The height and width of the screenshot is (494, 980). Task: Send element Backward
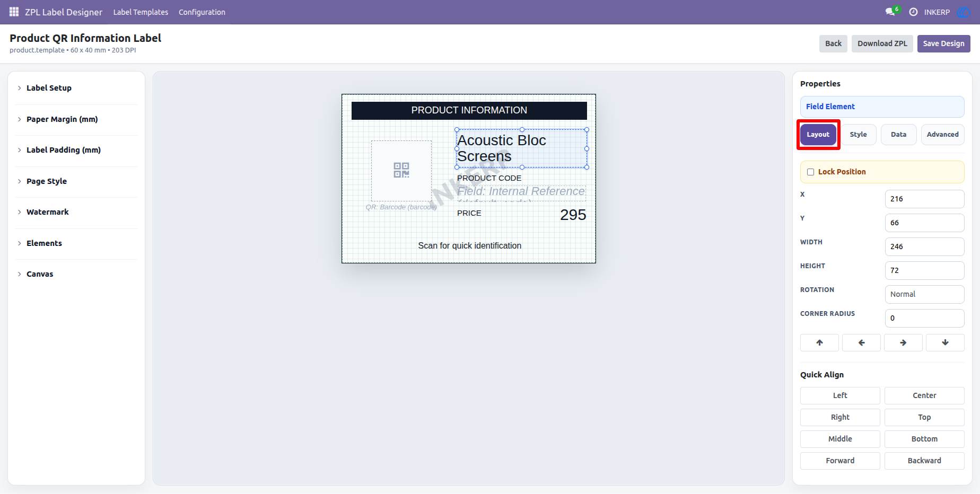point(924,461)
